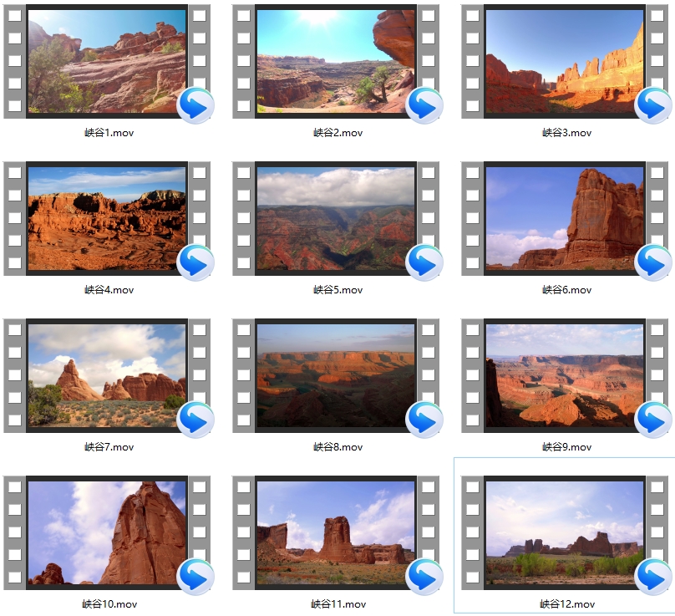The width and height of the screenshot is (675, 616).
Task: Click the blue player badge on 峡谷12.mov
Action: (653, 578)
